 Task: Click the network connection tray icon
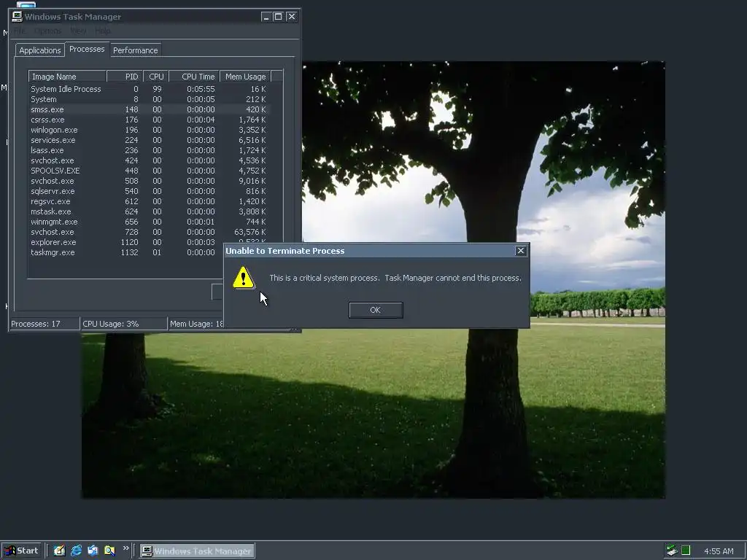pos(672,551)
